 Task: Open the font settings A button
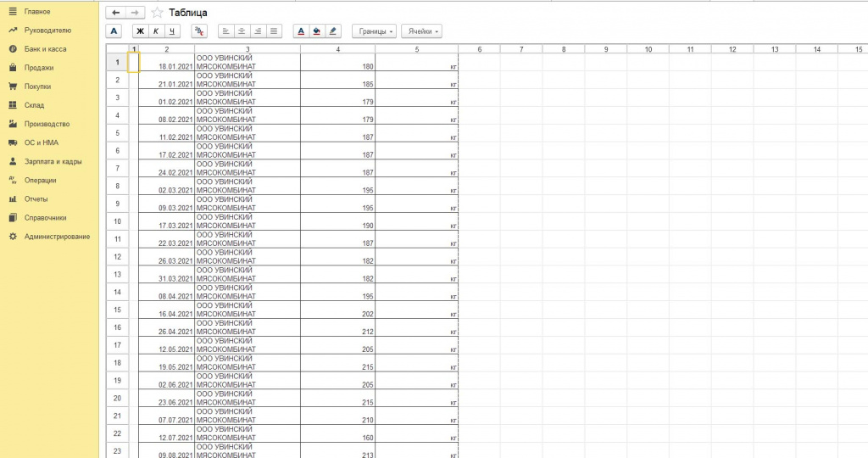tap(114, 31)
